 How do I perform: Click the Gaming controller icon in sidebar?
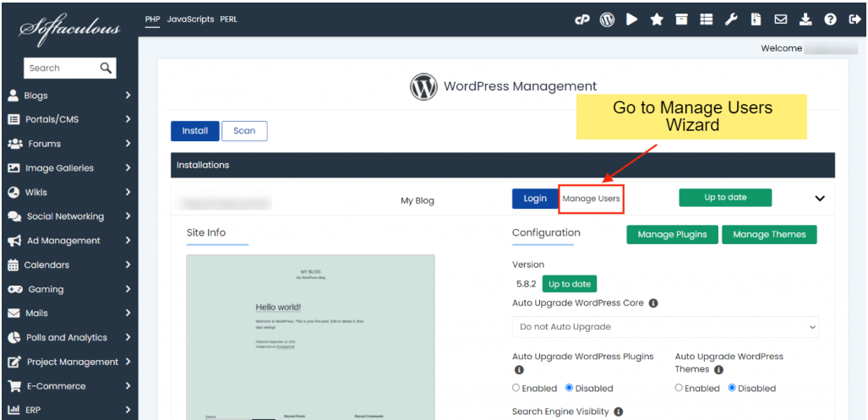point(15,289)
